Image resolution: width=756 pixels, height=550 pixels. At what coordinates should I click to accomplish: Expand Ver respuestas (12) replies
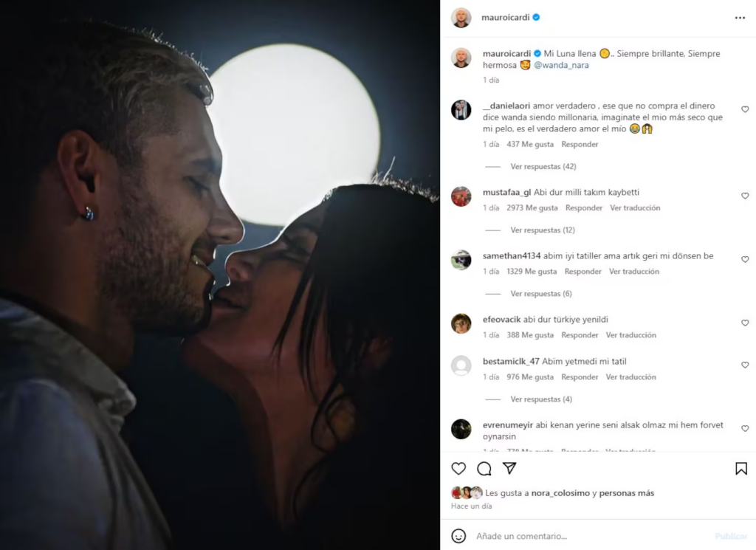tap(543, 230)
